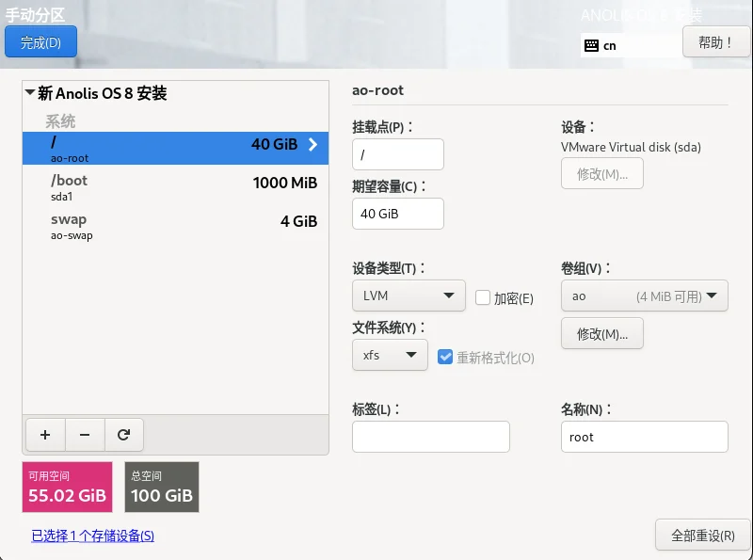The width and height of the screenshot is (753, 560).
Task: Select the /boot sda1 partition entry
Action: (175, 187)
